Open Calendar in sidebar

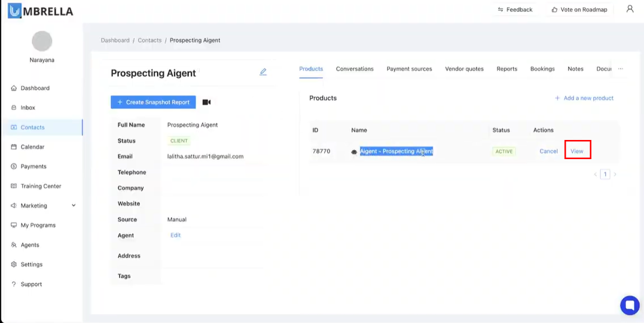[32, 147]
